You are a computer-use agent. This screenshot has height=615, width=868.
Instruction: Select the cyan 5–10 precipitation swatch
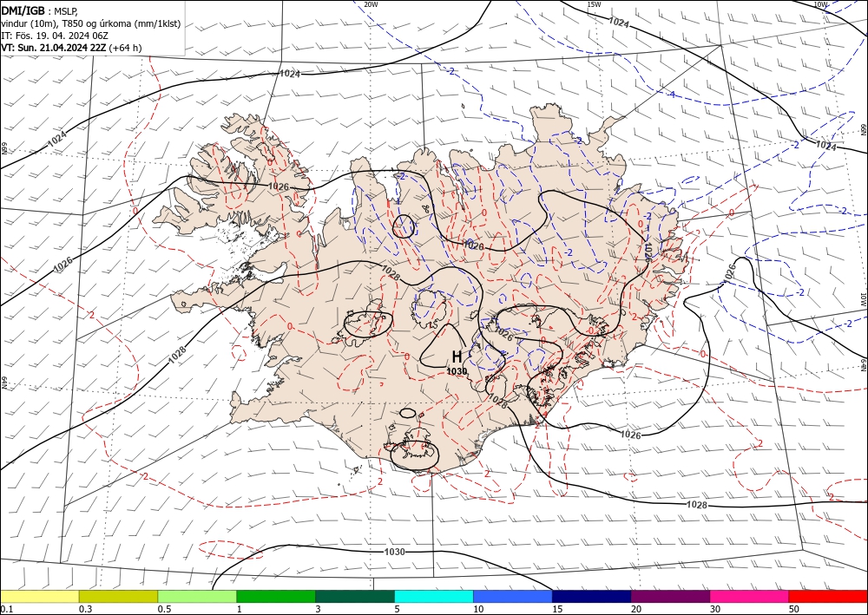tap(434, 596)
